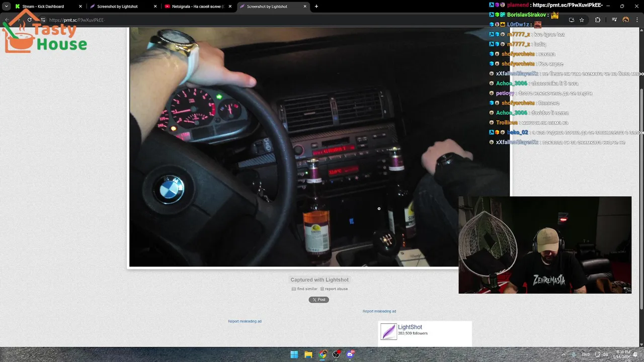Click the prnt.sc link posted by plamend

(568, 5)
